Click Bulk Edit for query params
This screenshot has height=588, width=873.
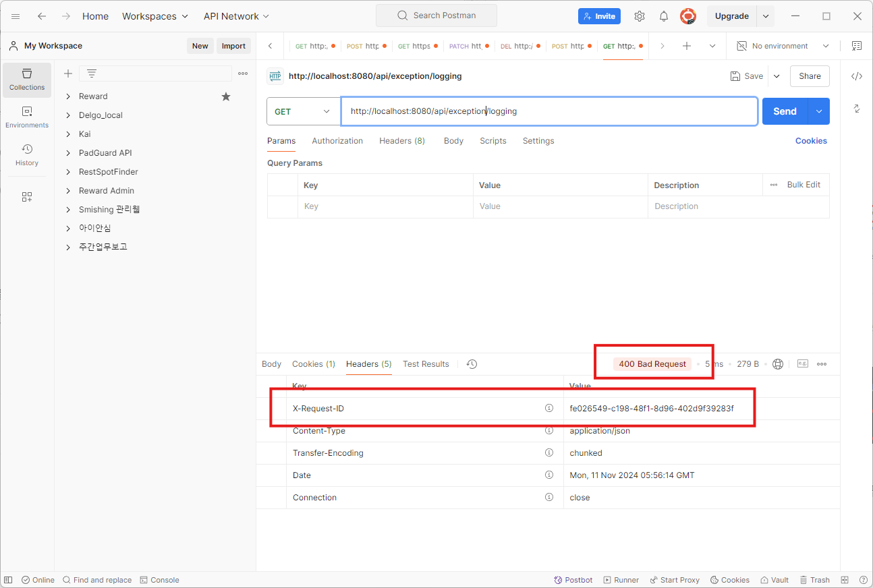tap(804, 185)
